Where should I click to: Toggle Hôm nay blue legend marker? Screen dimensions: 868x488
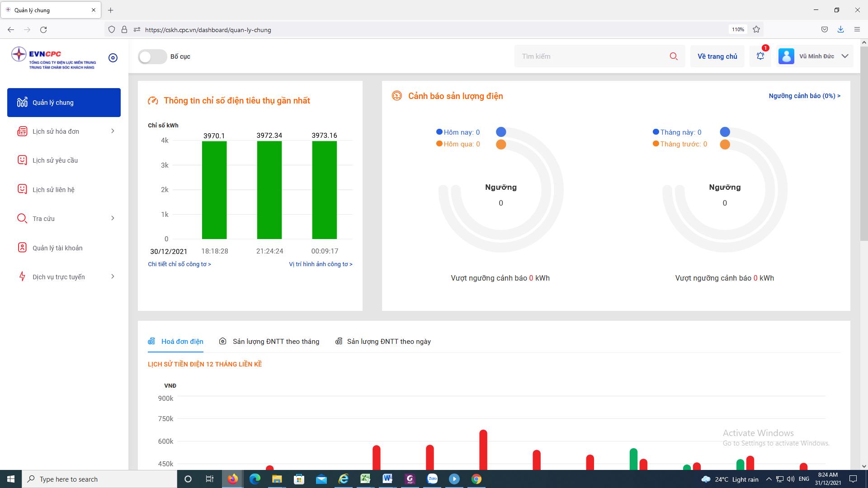(439, 132)
